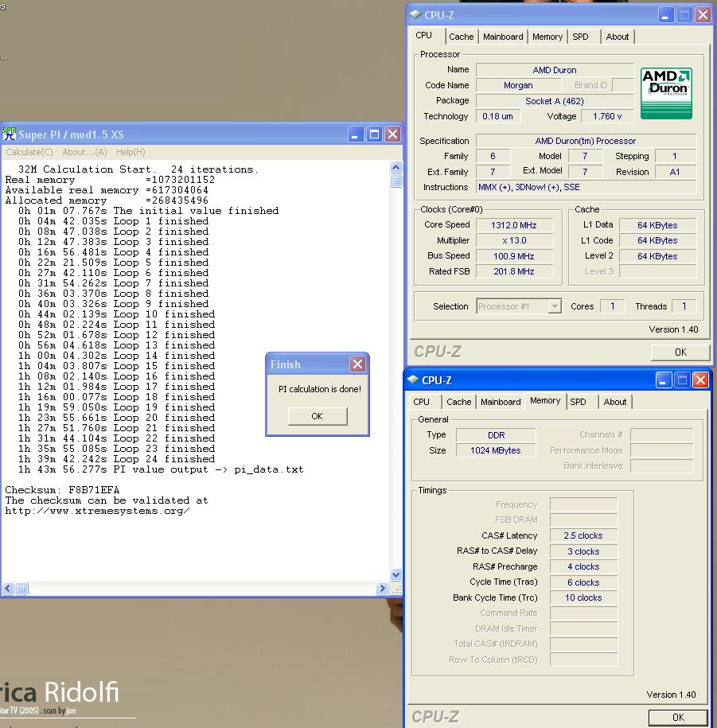This screenshot has height=728, width=717.
Task: Click the Instructions field MMX, 3DNow!, SSE
Action: pyautogui.click(x=586, y=187)
